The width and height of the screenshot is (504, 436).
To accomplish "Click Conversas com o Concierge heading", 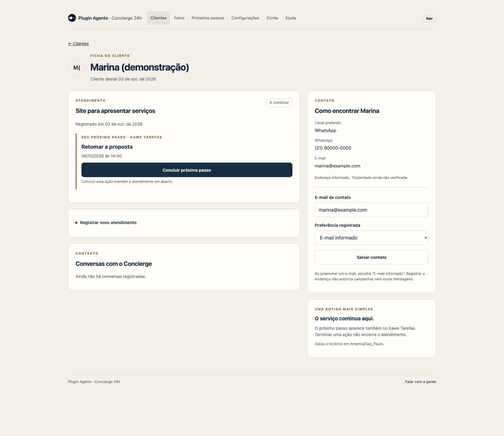I will (114, 264).
